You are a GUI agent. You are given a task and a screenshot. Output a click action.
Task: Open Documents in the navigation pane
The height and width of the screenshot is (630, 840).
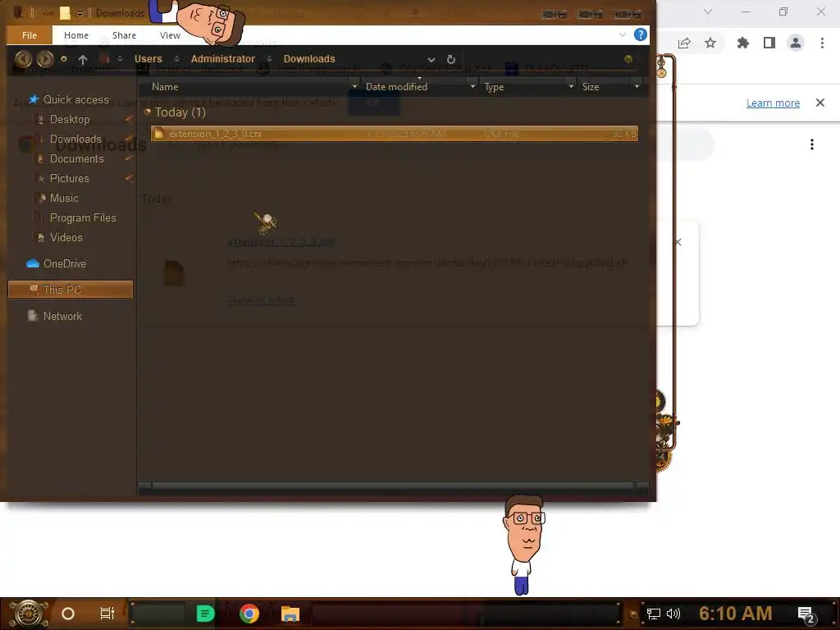pyautogui.click(x=76, y=158)
